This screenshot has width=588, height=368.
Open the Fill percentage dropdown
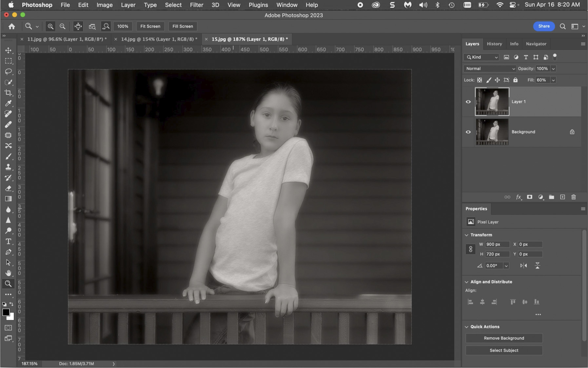coord(553,80)
